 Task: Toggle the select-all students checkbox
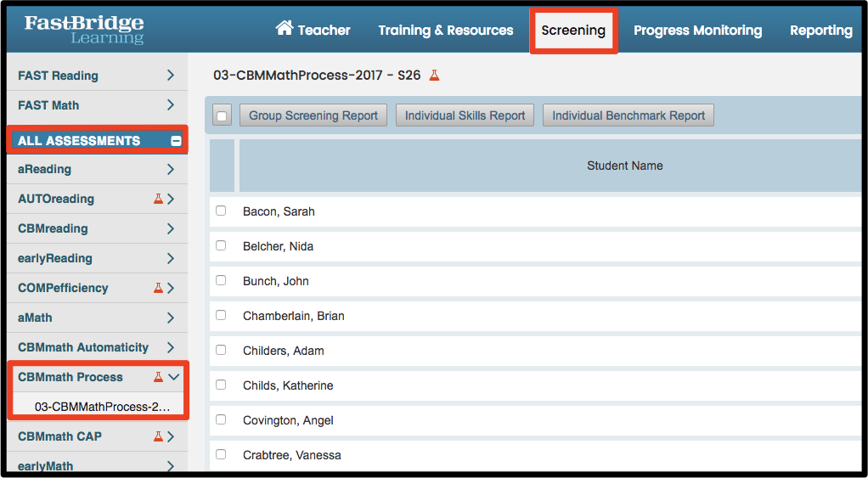[222, 115]
